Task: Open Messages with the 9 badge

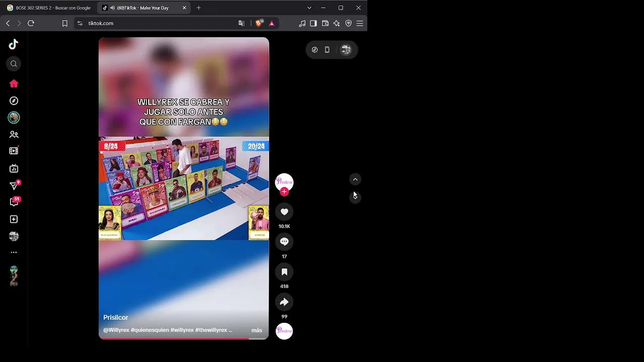Action: [x=14, y=186]
